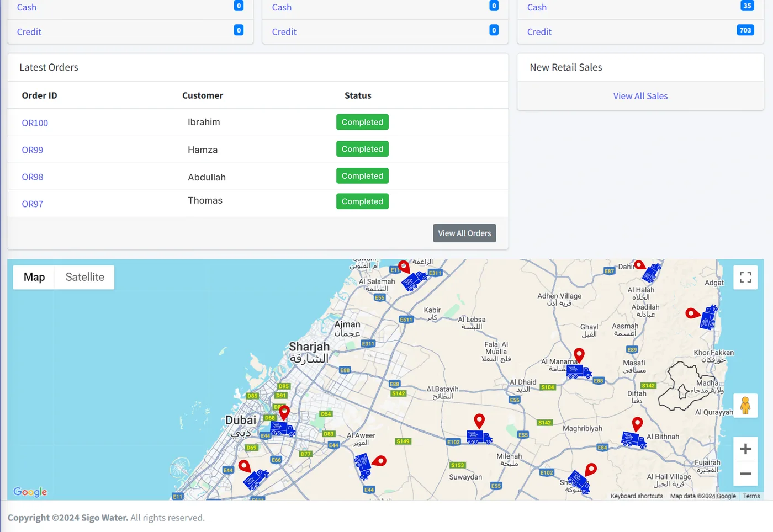773x532 pixels.
Task: Click the Latest Orders heading
Action: [49, 67]
